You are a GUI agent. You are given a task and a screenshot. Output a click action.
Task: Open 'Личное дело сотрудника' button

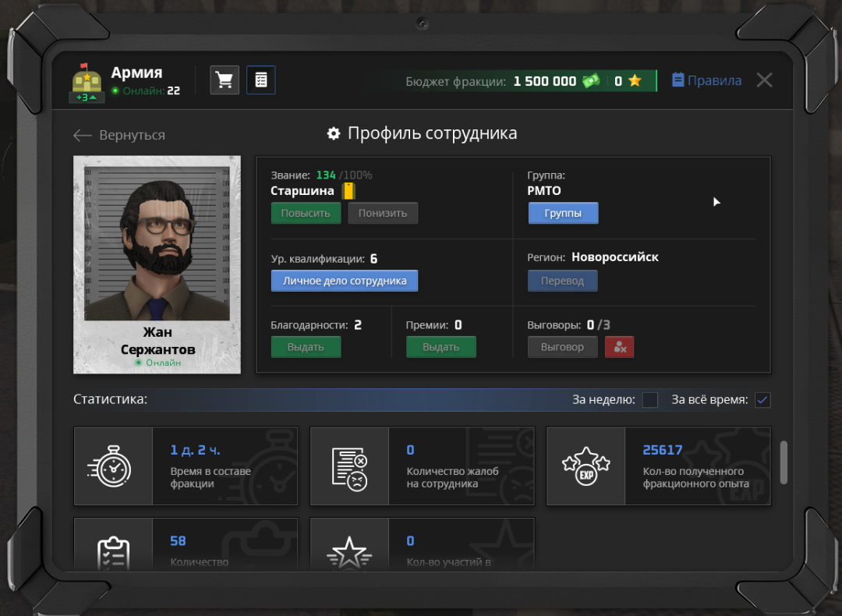pos(345,281)
